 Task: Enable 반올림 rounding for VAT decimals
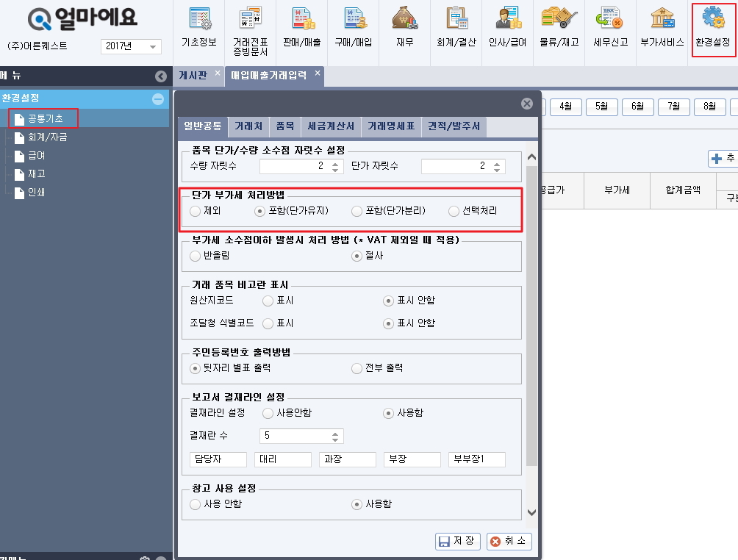tap(193, 256)
